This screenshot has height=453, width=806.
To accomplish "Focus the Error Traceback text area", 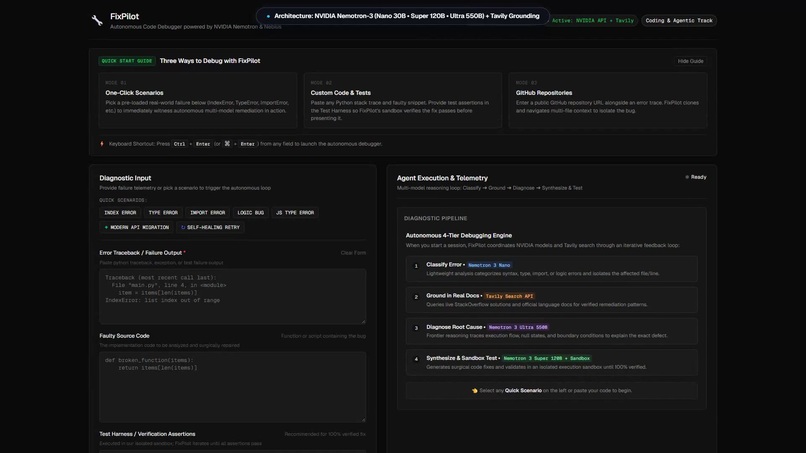I will point(233,296).
